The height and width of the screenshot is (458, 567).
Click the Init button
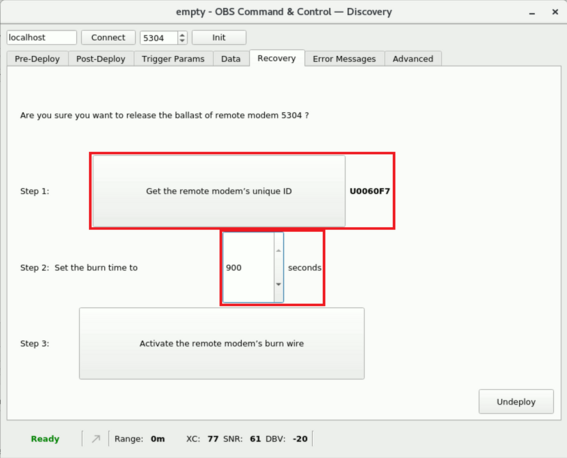coord(219,38)
